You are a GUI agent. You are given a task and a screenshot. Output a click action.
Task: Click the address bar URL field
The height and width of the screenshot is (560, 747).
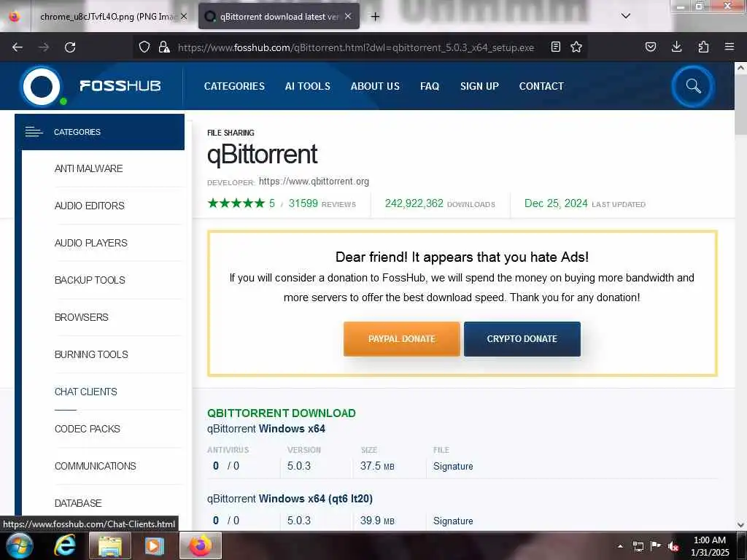click(355, 47)
